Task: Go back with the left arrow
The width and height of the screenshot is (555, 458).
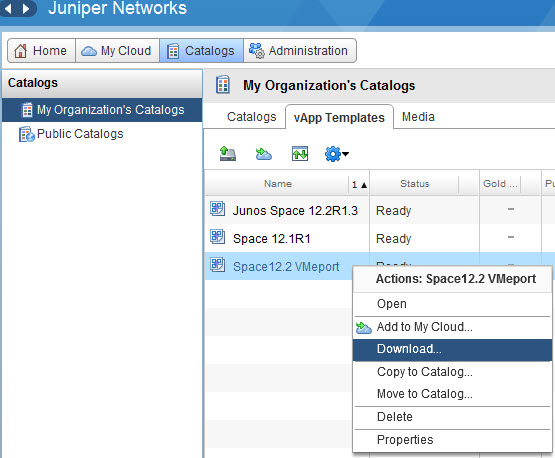Action: click(x=8, y=8)
